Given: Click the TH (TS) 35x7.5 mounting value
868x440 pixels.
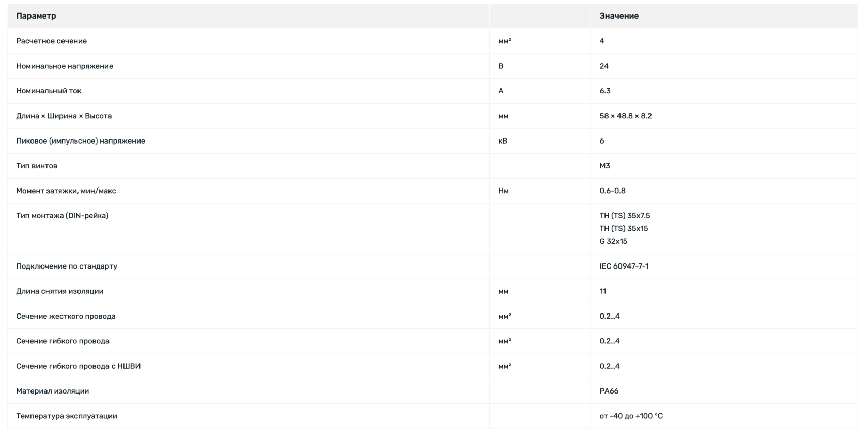Looking at the screenshot, I should 624,216.
